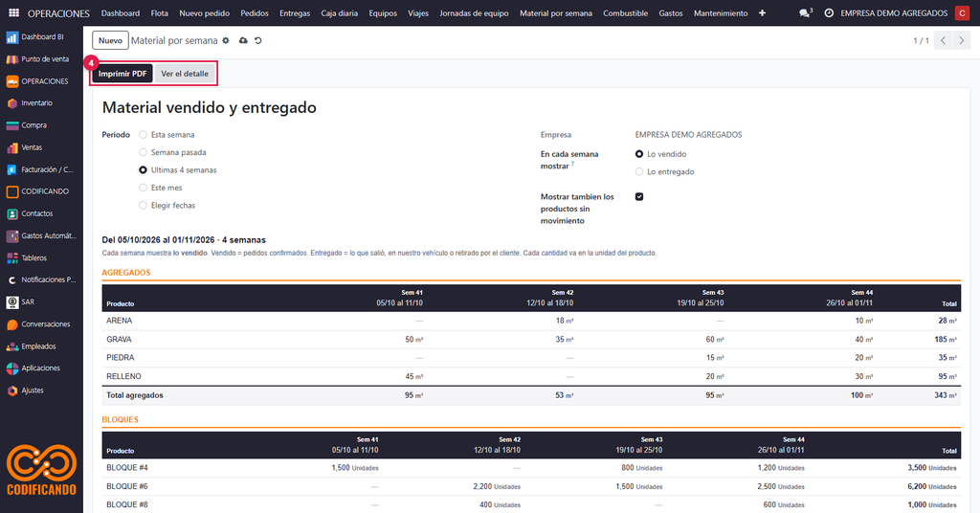Click the GRAVA product row name
980x513 pixels.
(x=119, y=340)
